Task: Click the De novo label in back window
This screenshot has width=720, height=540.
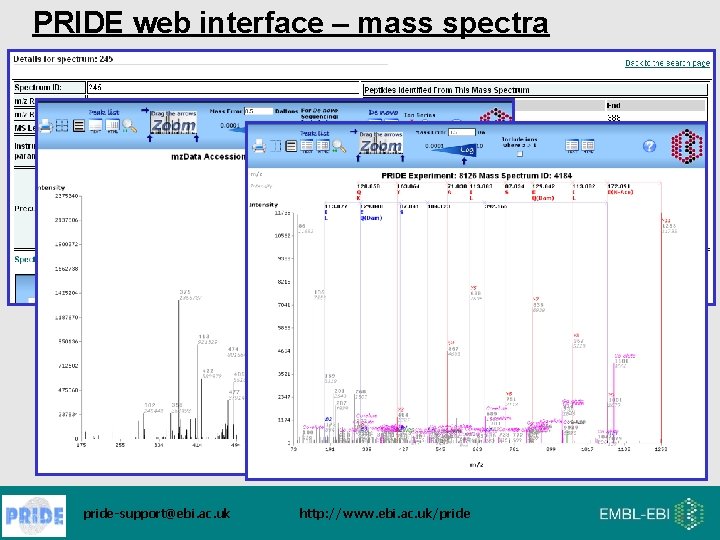Action: (x=383, y=112)
